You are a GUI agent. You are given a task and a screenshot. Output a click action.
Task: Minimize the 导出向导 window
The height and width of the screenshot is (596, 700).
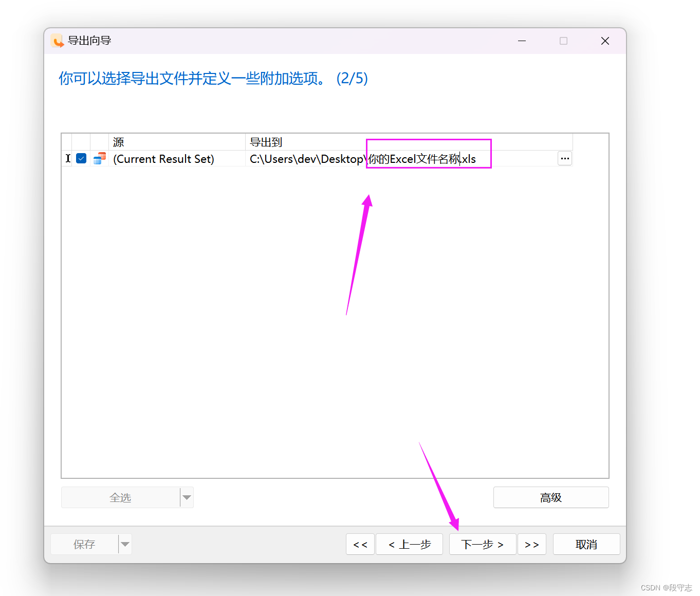click(x=522, y=41)
